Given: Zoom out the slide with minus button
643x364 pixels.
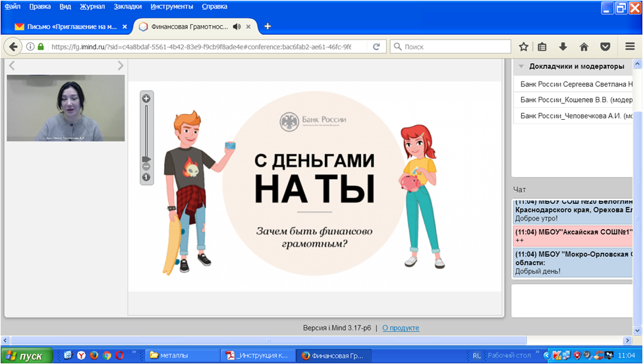Looking at the screenshot, I should pos(146,167).
